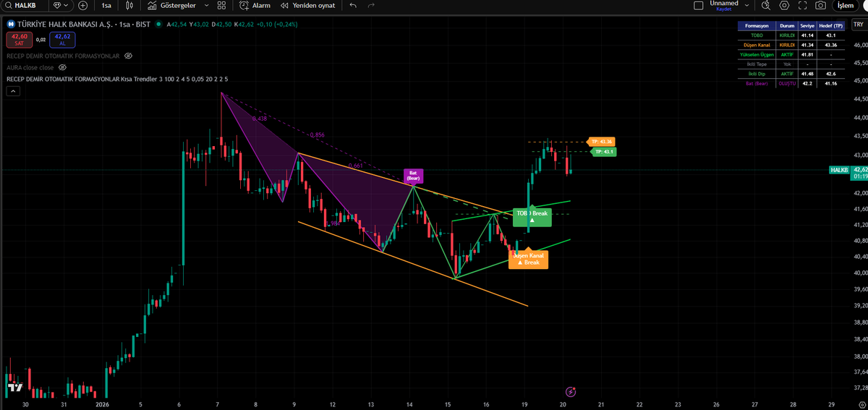This screenshot has height=410, width=868.
Task: Click the heart-diamond watchlist dropdown icon
Action: pos(62,5)
